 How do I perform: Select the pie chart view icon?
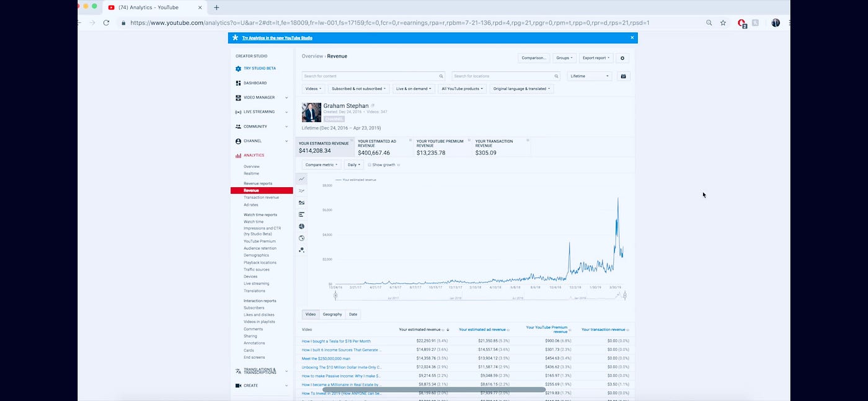[301, 226]
